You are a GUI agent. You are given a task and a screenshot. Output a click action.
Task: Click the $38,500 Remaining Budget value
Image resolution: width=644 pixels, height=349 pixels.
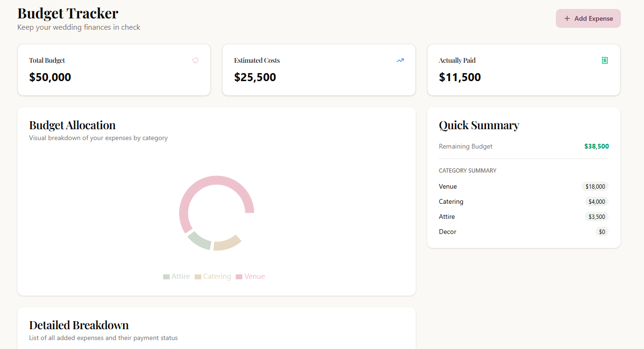click(x=596, y=146)
